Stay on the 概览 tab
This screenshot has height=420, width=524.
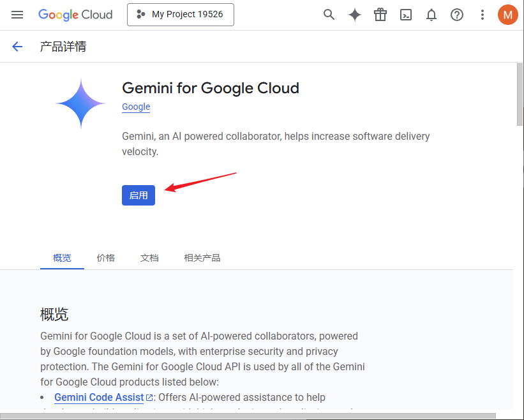(x=62, y=257)
